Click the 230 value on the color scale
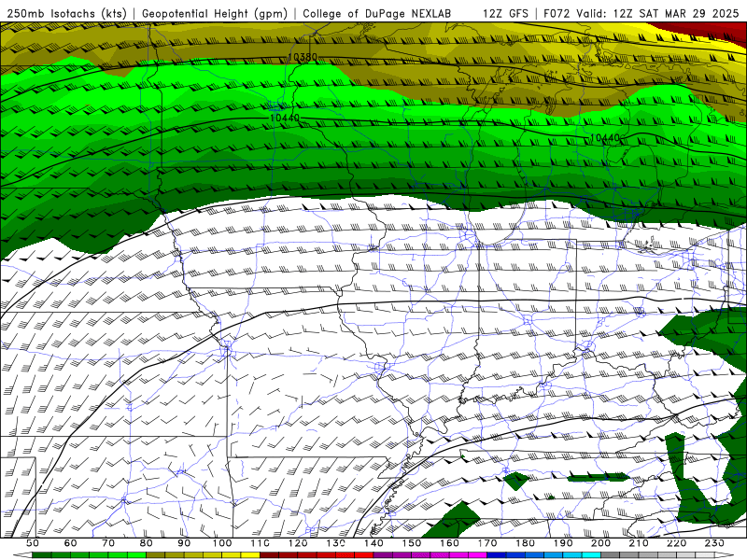 [x=714, y=543]
